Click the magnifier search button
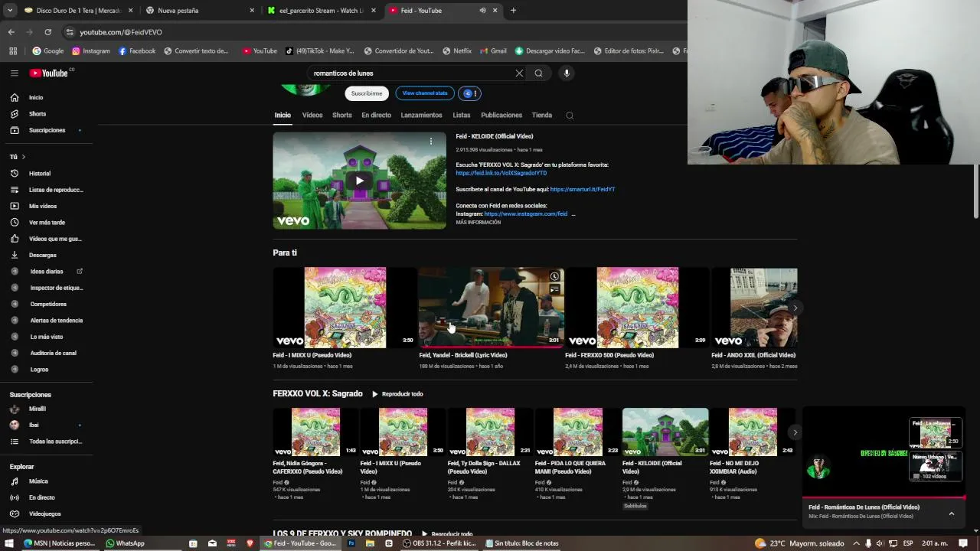This screenshot has width=980, height=551. (x=539, y=73)
